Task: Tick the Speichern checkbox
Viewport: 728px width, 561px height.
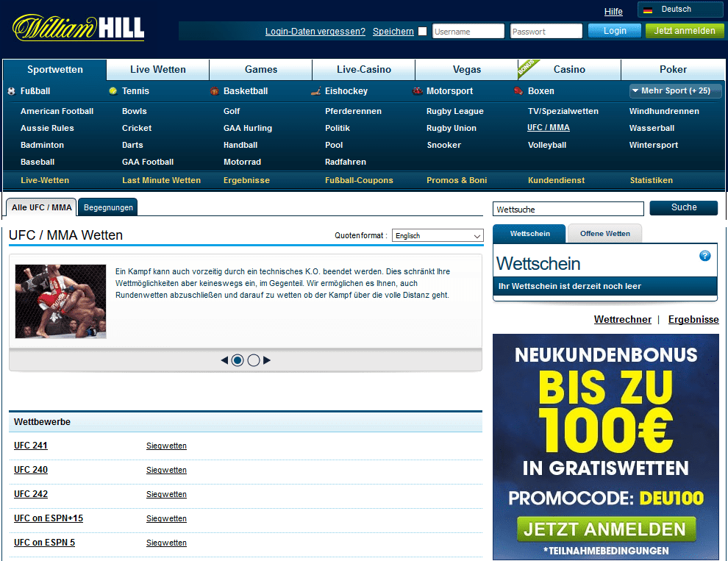Action: (423, 31)
